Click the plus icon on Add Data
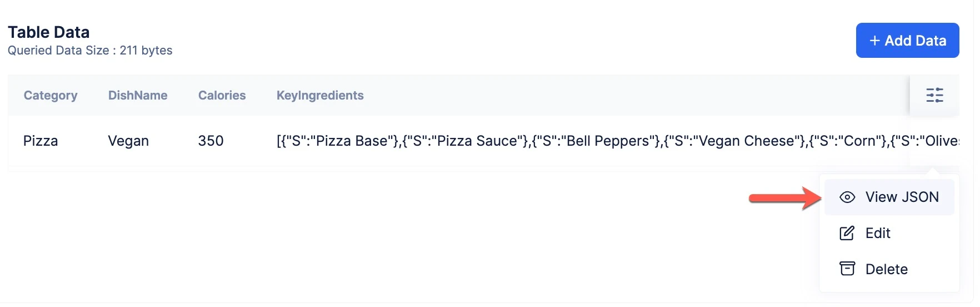Image resolution: width=980 pixels, height=307 pixels. click(x=874, y=41)
